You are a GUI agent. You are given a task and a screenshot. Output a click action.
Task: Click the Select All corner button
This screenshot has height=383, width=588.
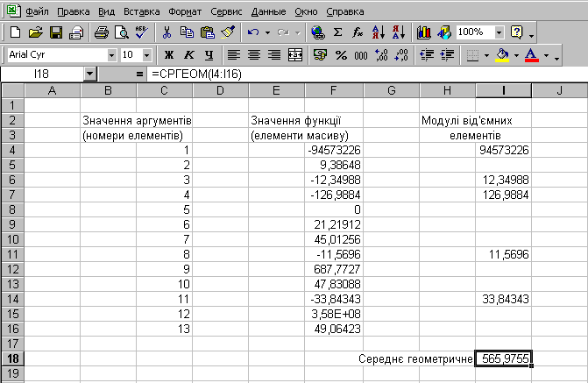click(13, 90)
